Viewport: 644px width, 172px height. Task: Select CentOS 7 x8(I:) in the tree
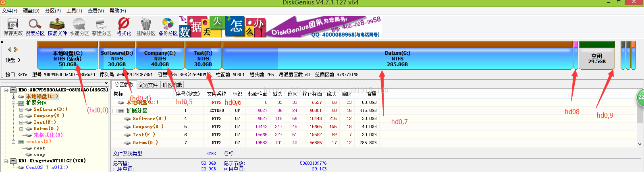coord(47,168)
